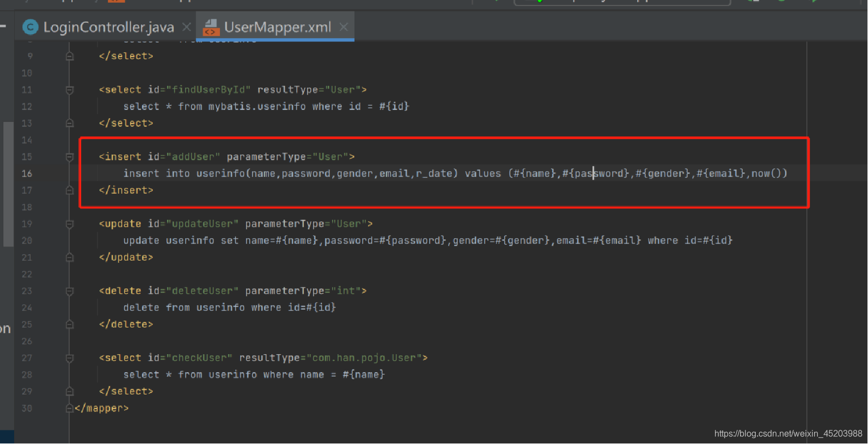Screen dimensions: 868x444
Task: Click fold end marker at line 29
Action: coord(70,391)
